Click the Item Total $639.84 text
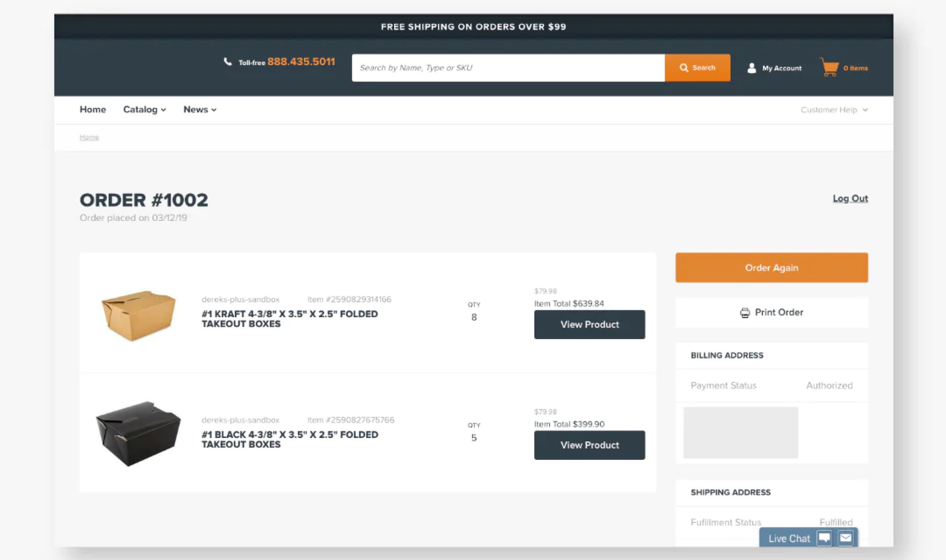Viewport: 946px width, 560px height. click(569, 304)
